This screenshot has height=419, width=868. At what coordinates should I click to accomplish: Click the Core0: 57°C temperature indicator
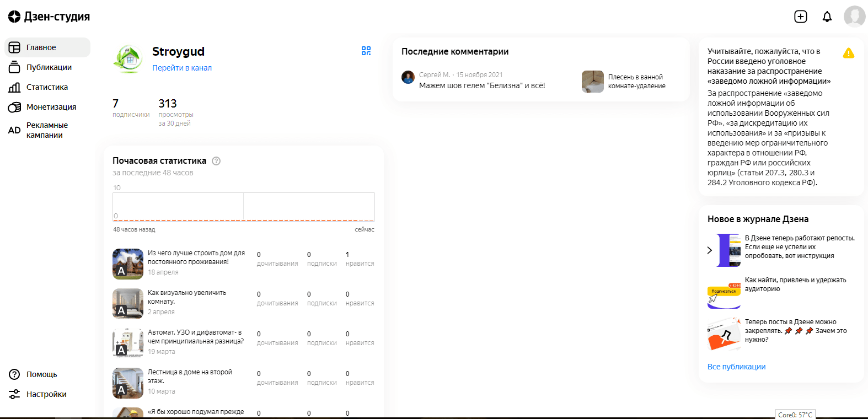795,415
